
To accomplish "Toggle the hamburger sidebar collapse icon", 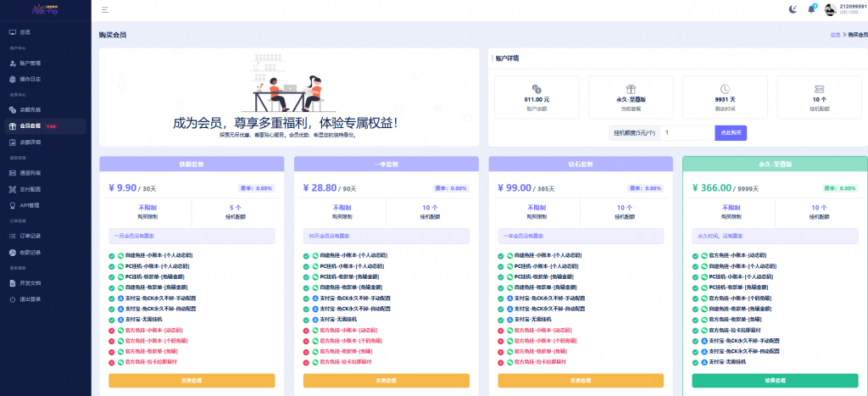I will pyautogui.click(x=104, y=9).
